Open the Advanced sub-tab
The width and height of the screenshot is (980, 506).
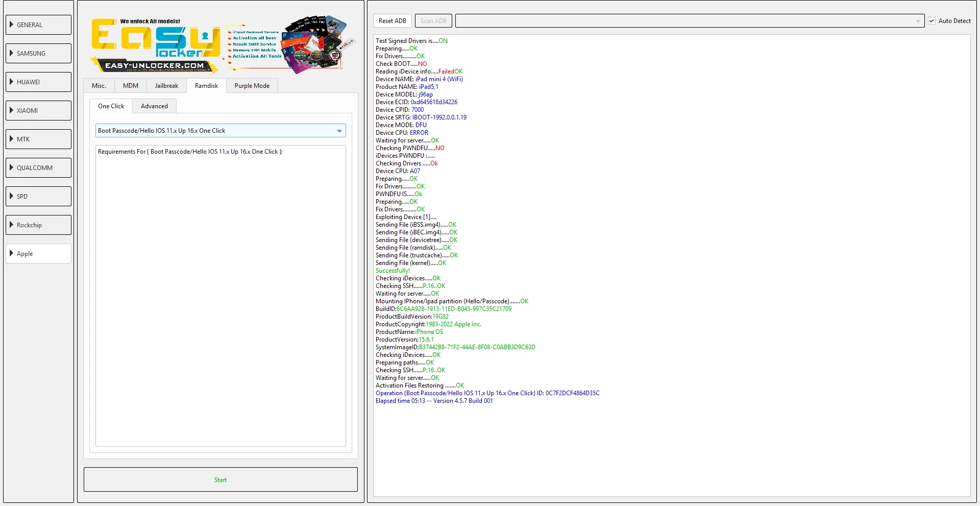pyautogui.click(x=154, y=106)
